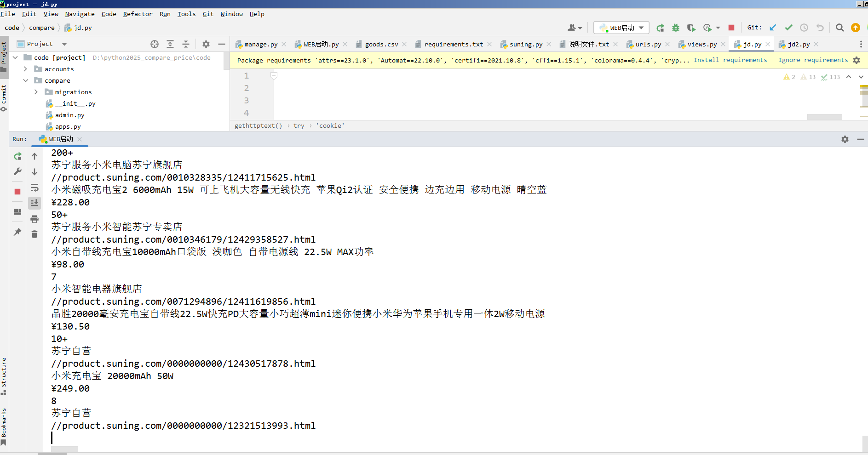
Task: Run with coverage icon in toolbar
Action: point(691,28)
